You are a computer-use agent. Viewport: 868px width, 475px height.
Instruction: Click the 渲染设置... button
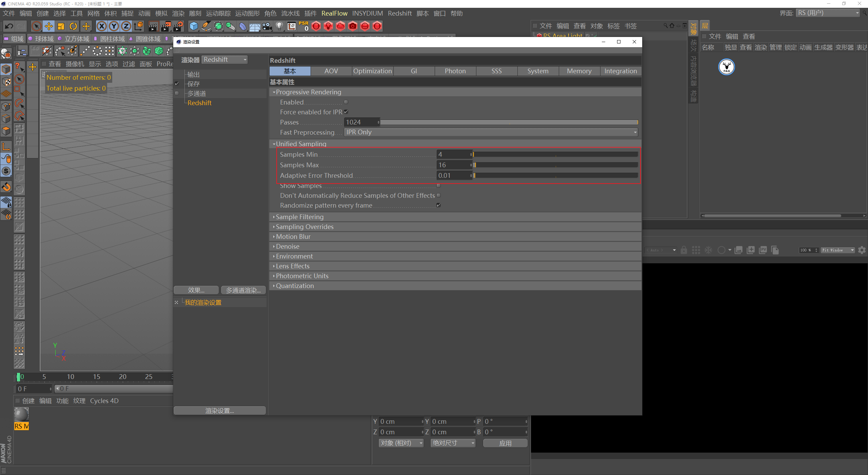pyautogui.click(x=220, y=411)
